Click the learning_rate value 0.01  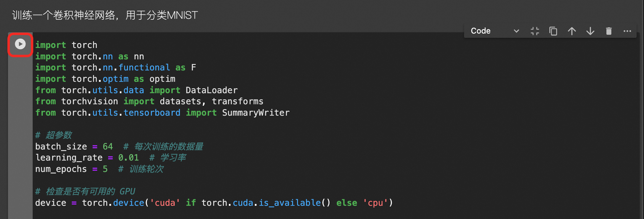pos(128,158)
